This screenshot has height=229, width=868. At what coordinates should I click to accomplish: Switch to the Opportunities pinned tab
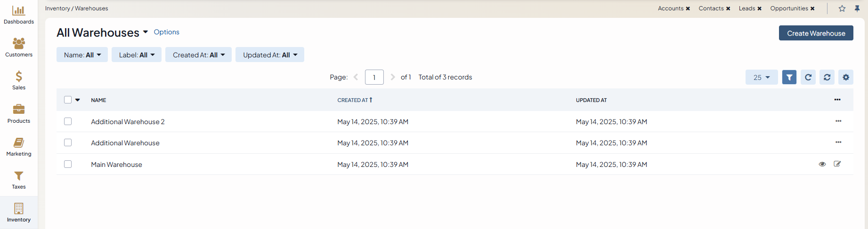[x=789, y=8]
